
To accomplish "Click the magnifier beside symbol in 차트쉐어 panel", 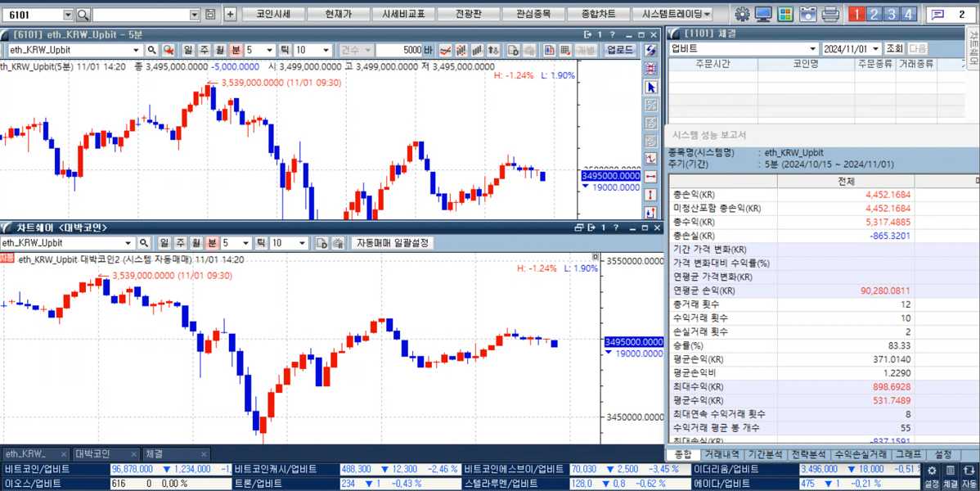I will [144, 243].
